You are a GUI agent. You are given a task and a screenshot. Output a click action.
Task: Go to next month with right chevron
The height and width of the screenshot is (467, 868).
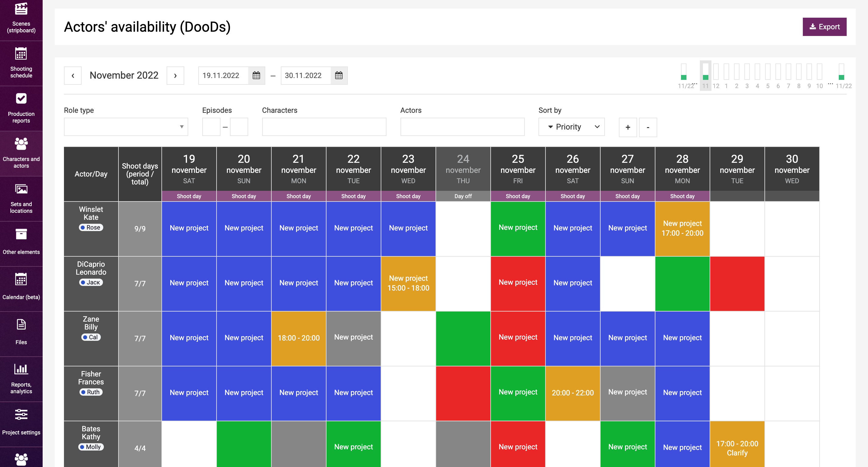(x=175, y=76)
